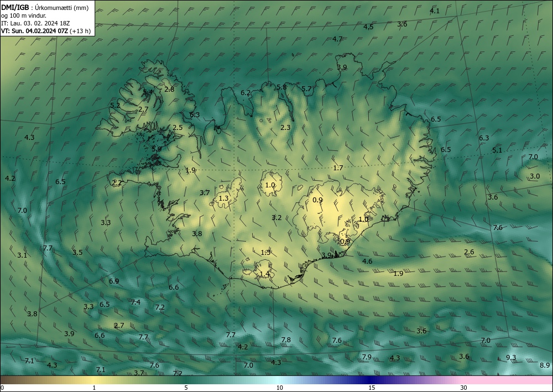The width and height of the screenshot is (553, 392).
Task: Click the precipitation value 5.7
Action: 306,89
